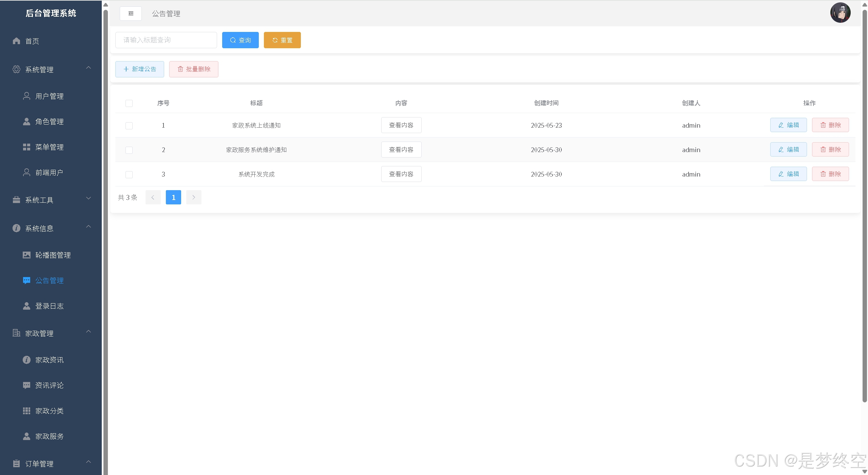Click the sidebar collapse hamburger icon
868x475 pixels.
click(x=131, y=14)
